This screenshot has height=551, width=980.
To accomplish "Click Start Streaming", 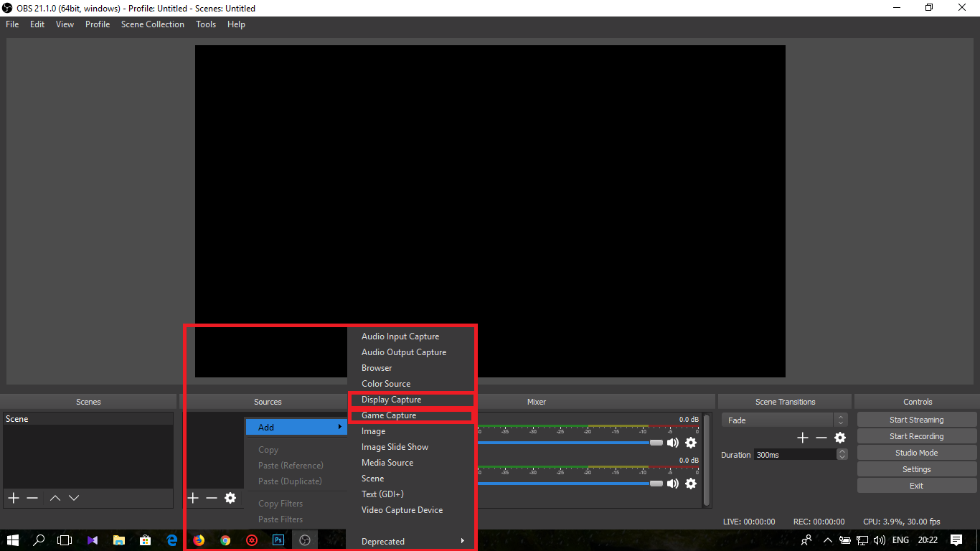I will pos(917,420).
